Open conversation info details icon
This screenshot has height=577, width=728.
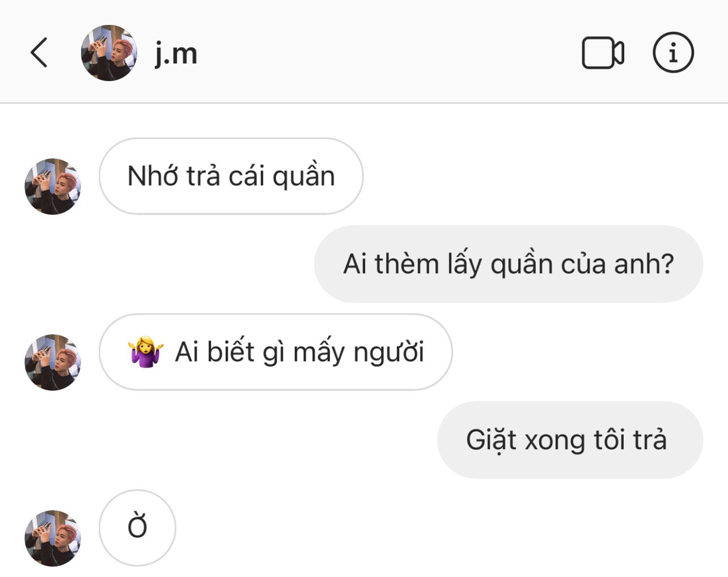click(673, 53)
